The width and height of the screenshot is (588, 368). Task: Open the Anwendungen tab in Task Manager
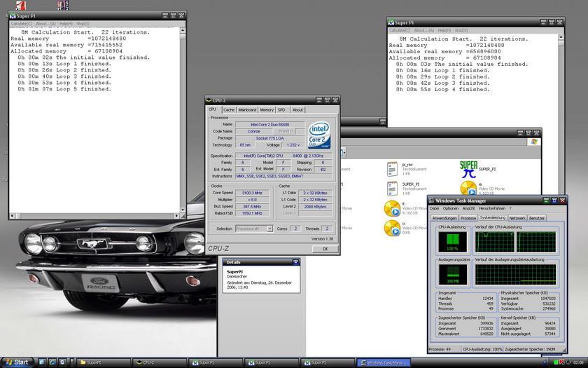[x=444, y=218]
